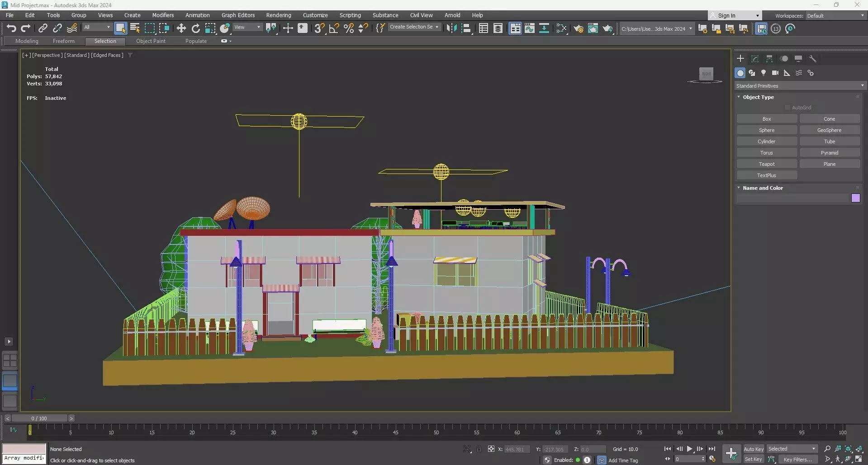This screenshot has height=465, width=868.
Task: Choose the Select and Rotate tool
Action: (x=195, y=28)
